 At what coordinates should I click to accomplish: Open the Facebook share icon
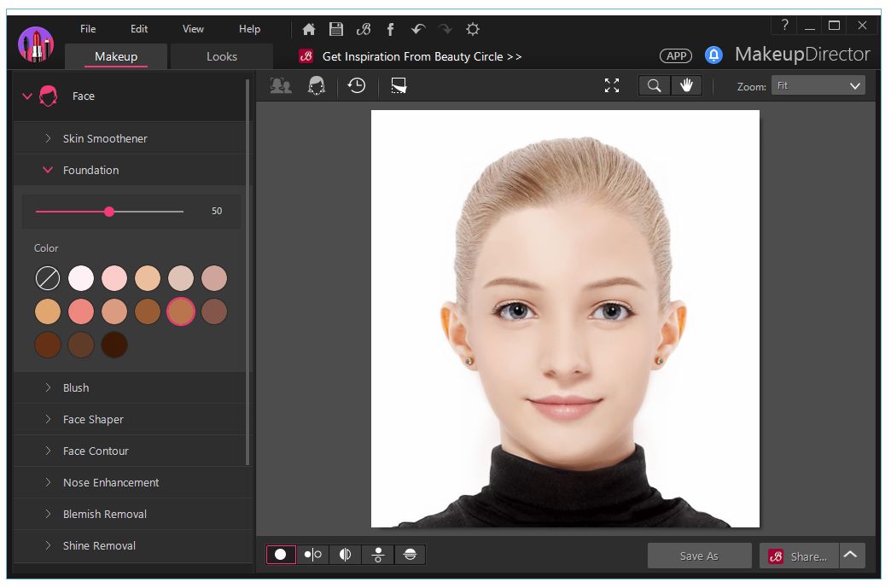tap(390, 29)
